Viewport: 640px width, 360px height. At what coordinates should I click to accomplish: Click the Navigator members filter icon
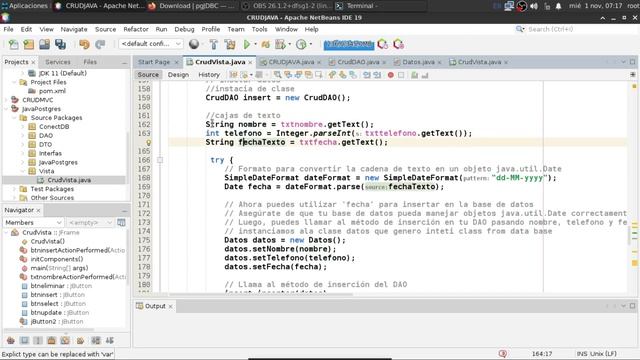121,222
